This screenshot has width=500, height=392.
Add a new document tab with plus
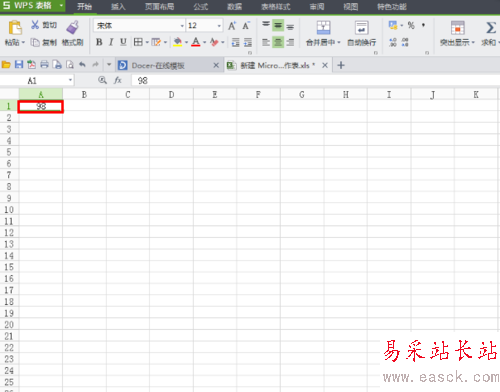[341, 65]
